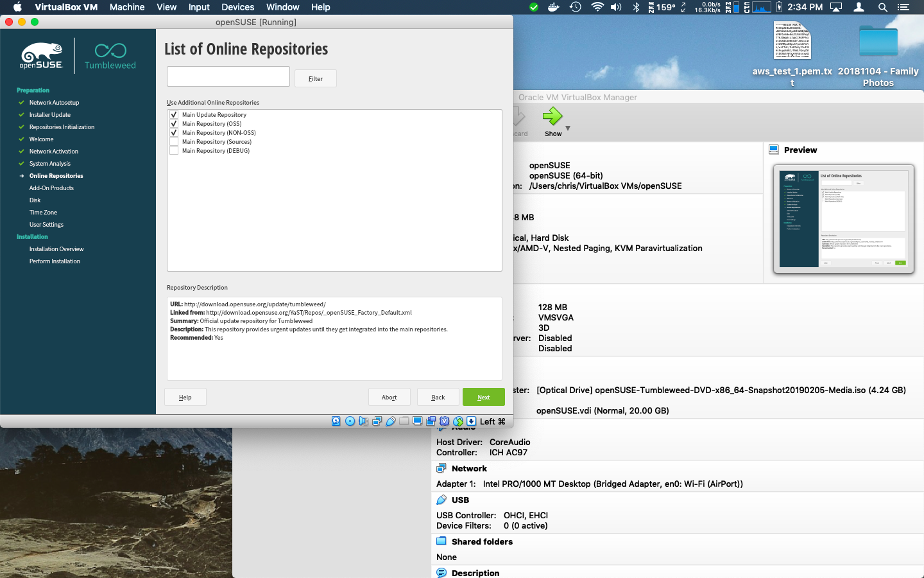Click hard disk activity icon in VM status bar
Screen dimensions: 924x578
[336, 421]
